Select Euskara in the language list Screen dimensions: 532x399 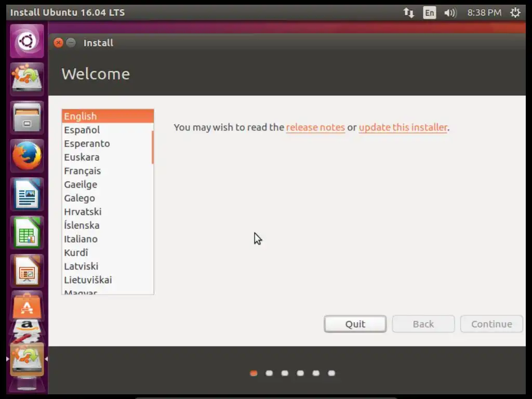pos(107,157)
